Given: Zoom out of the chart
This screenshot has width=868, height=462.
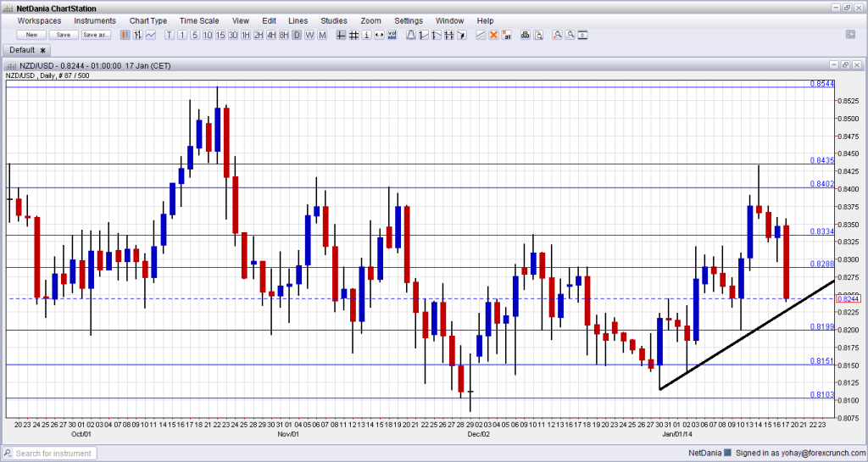Looking at the screenshot, I should tap(570, 35).
